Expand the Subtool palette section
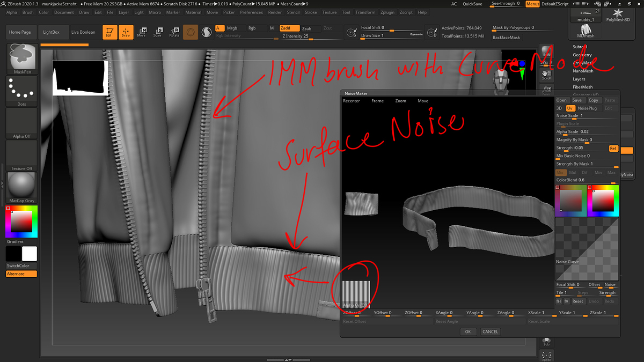 click(580, 47)
